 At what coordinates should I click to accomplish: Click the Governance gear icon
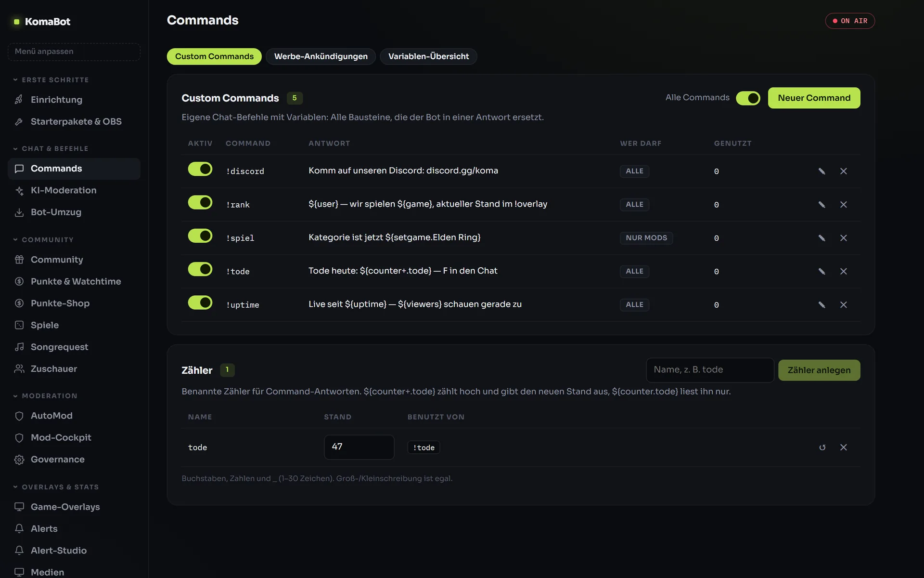[x=19, y=460]
